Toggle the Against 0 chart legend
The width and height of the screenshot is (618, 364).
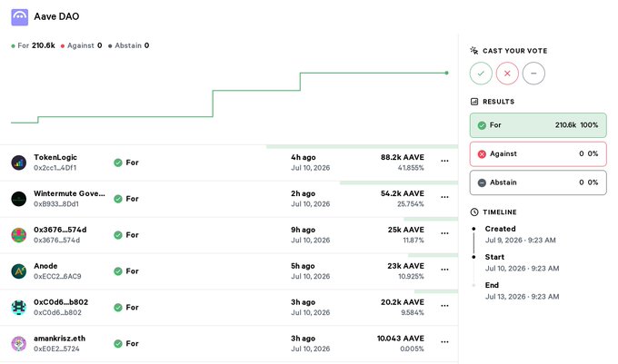pos(81,45)
